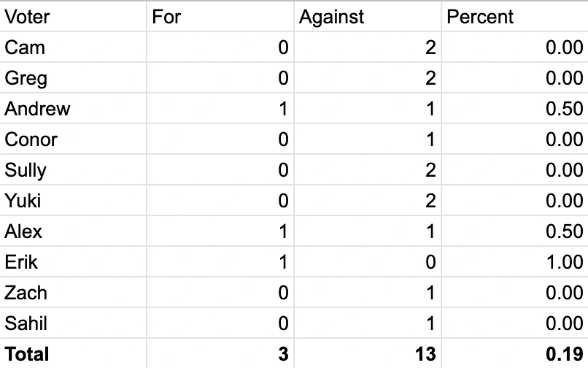
Task: Select Alex's Percent cell
Action: [x=514, y=231]
